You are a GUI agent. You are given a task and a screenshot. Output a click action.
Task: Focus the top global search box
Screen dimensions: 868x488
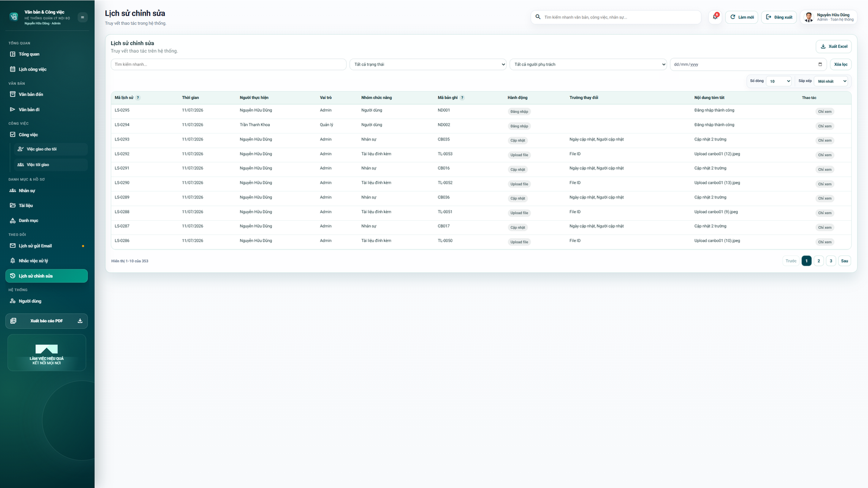point(616,17)
